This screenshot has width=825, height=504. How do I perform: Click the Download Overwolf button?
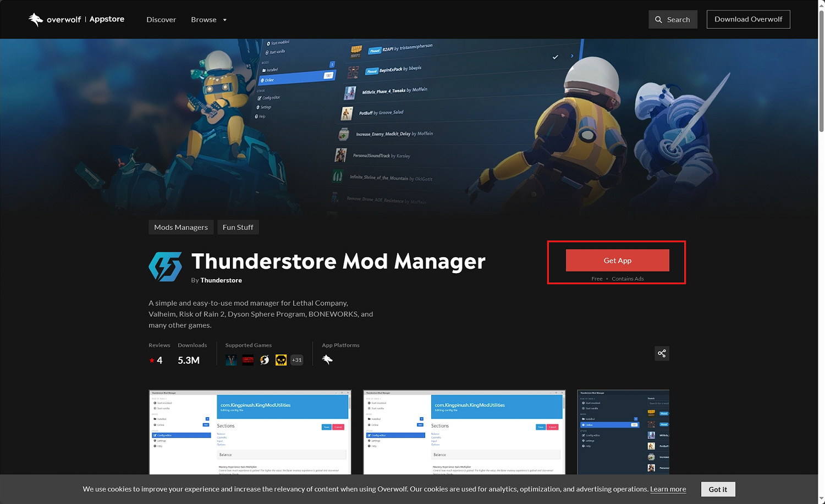(748, 19)
